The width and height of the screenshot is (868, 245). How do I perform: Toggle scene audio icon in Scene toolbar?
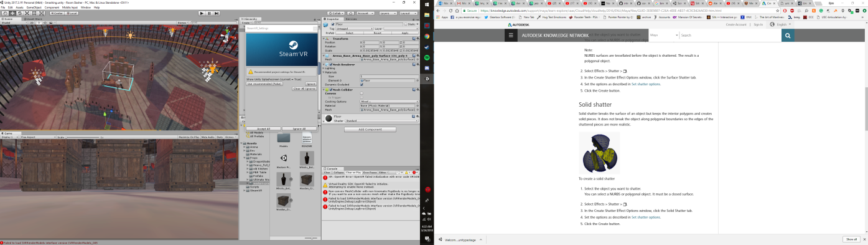coord(45,22)
